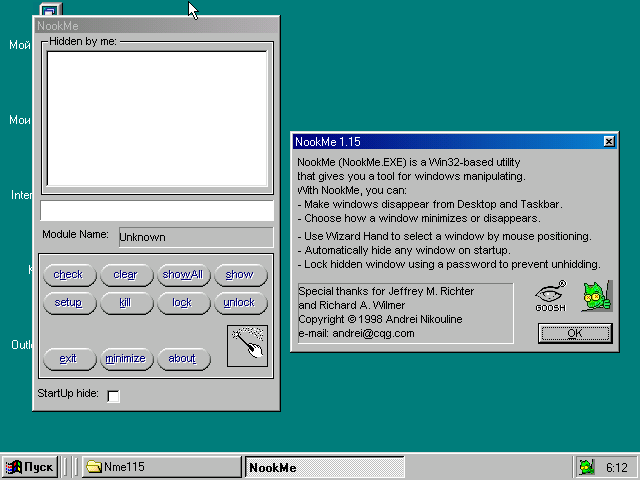Viewport: 640px width, 480px height.
Task: Open the Windows Start menu (Пуск)
Action: click(30, 467)
